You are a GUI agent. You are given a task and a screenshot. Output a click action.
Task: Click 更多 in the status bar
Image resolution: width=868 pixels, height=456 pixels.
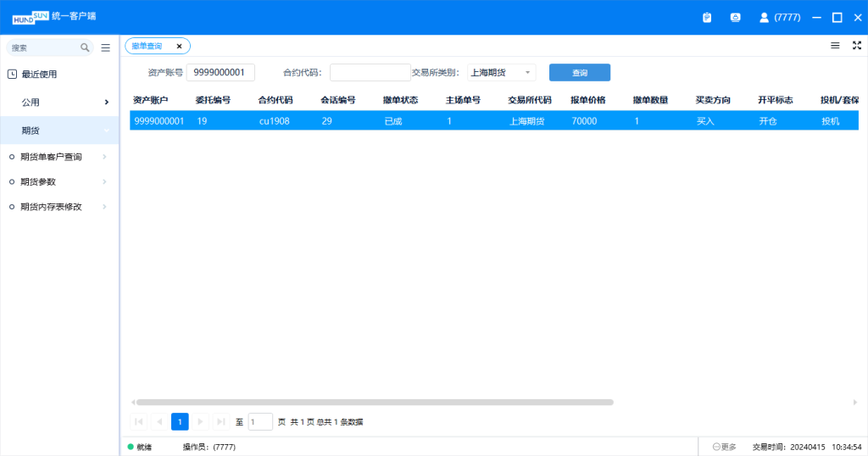pos(725,447)
